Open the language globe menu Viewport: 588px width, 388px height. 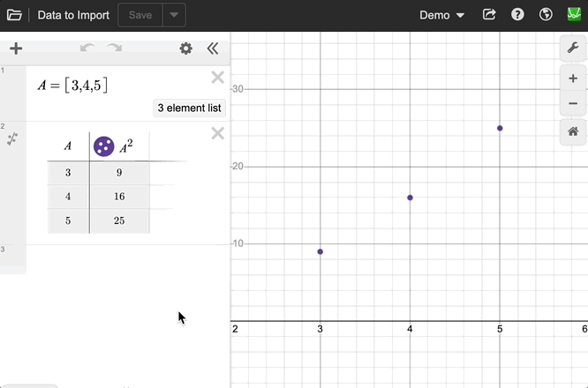[546, 15]
